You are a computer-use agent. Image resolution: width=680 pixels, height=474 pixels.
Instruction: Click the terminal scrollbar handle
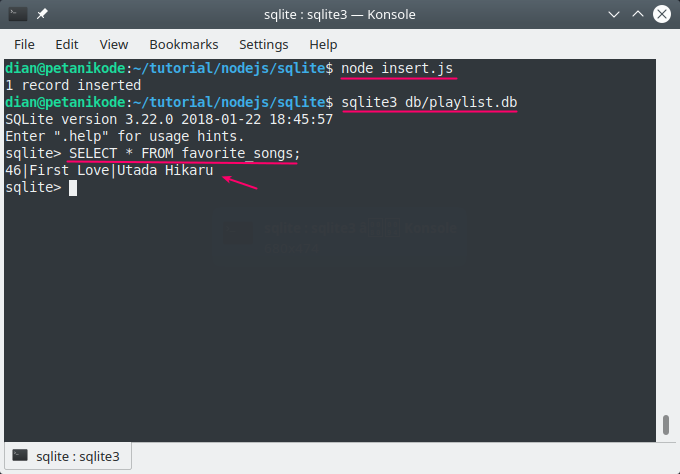(666, 425)
